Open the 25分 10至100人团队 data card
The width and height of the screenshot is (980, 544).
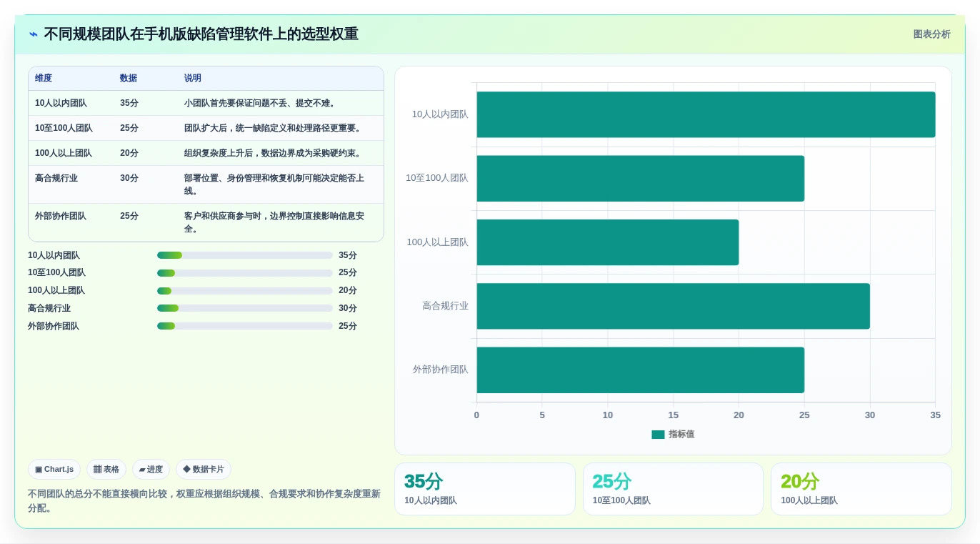673,489
